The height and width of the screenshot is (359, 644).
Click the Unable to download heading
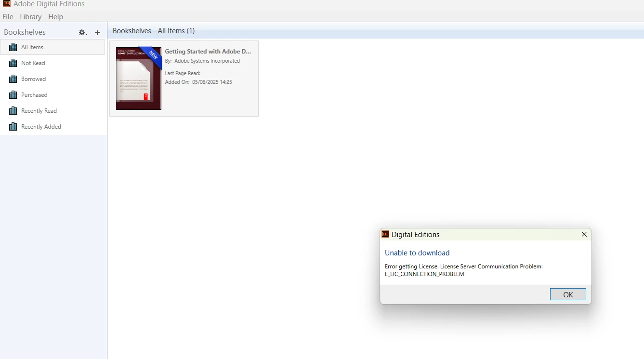tap(417, 253)
